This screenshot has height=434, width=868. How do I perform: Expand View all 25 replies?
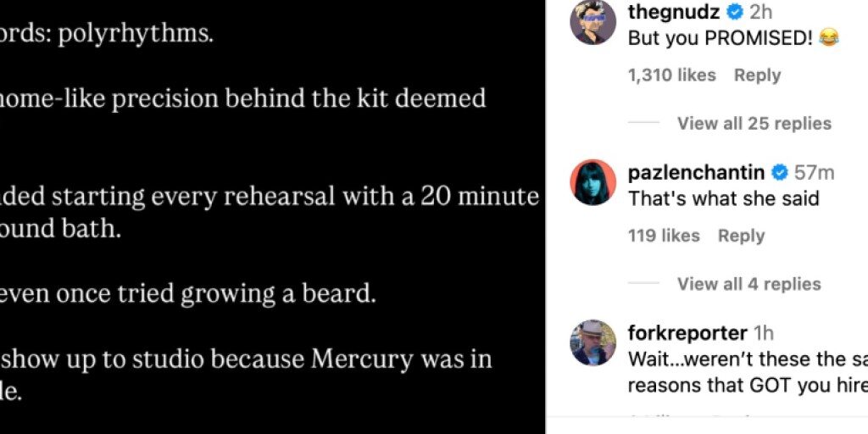click(x=754, y=124)
